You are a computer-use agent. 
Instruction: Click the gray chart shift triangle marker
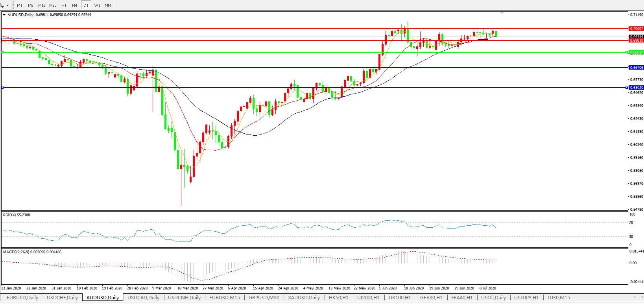pyautogui.click(x=502, y=13)
